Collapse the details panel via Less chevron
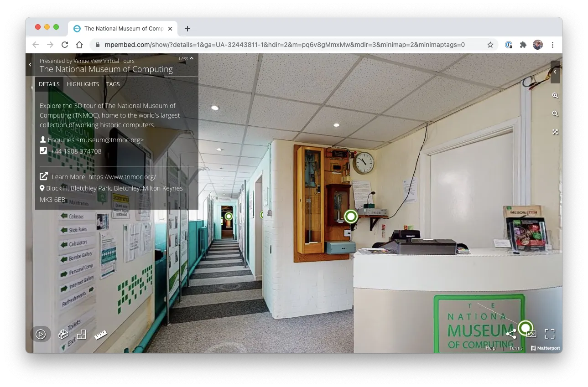The height and width of the screenshot is (387, 588). coord(186,58)
